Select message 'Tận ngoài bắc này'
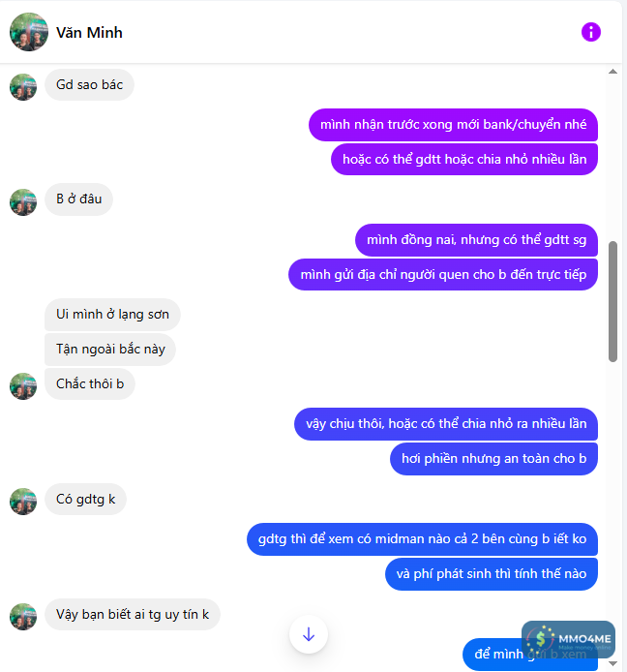This screenshot has height=672, width=627. point(110,350)
